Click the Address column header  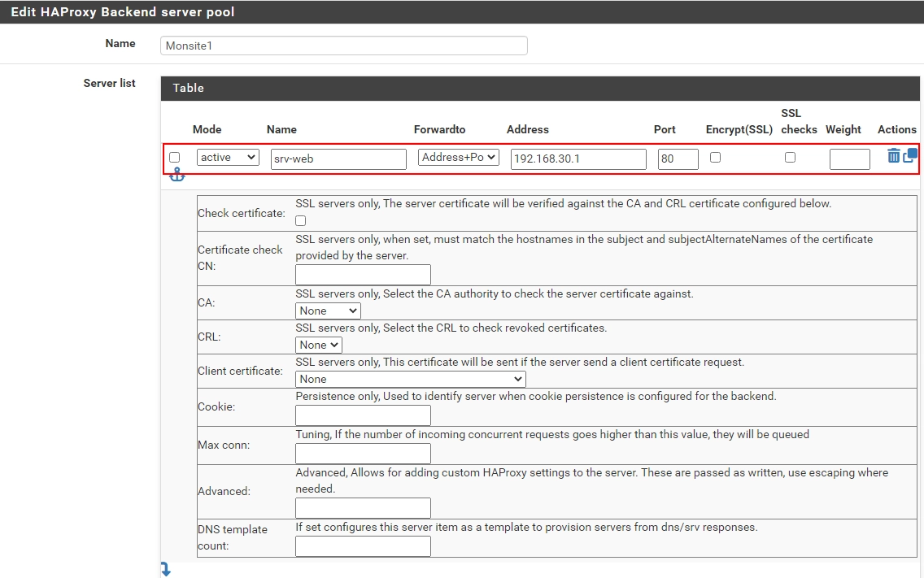coord(527,129)
